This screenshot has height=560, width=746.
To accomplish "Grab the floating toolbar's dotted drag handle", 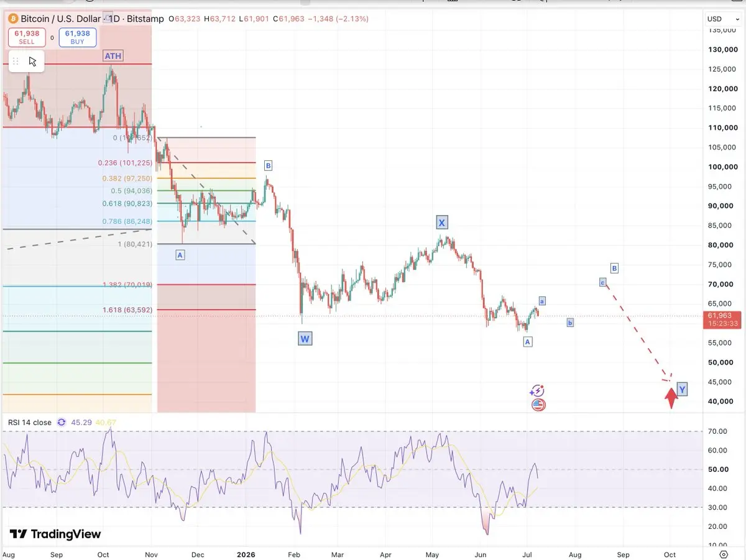I will pos(16,61).
